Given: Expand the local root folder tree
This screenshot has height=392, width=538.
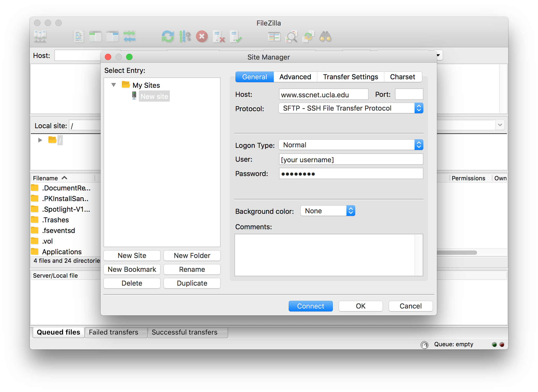Looking at the screenshot, I should (40, 140).
